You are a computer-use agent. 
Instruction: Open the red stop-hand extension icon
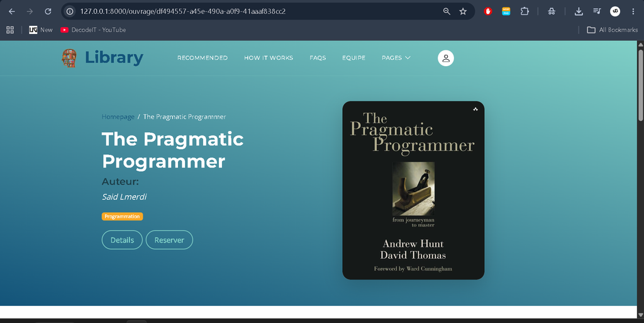488,11
